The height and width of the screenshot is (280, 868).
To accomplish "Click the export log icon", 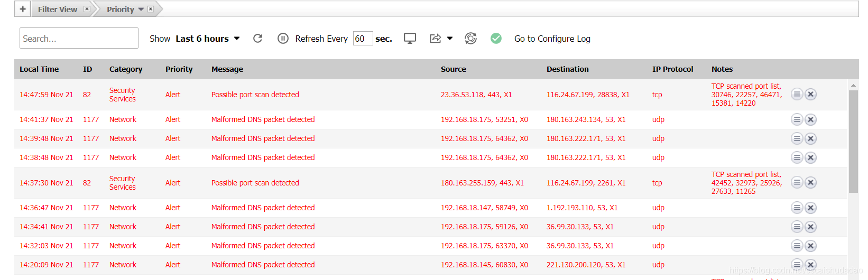I will [x=435, y=38].
